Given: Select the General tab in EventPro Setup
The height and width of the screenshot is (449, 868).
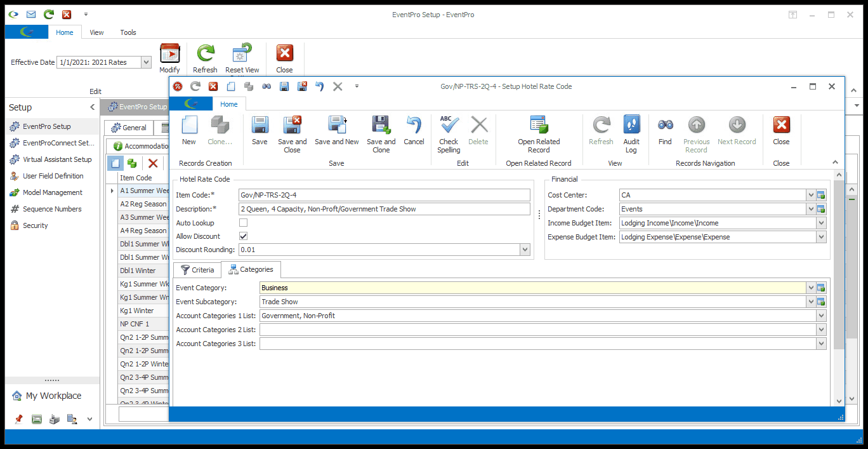Looking at the screenshot, I should (x=129, y=128).
